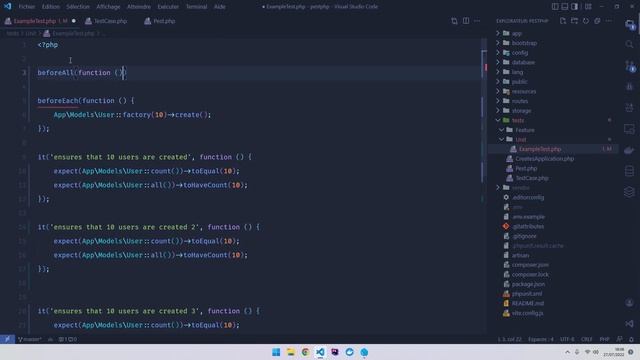The height and width of the screenshot is (360, 640).
Task: Open the database view icon
Action: tap(629, 171)
